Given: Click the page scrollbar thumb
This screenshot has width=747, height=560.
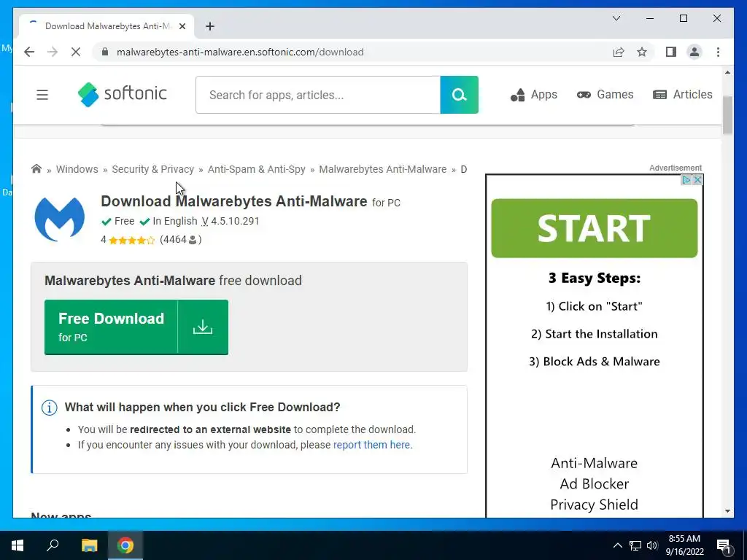Looking at the screenshot, I should point(727,114).
